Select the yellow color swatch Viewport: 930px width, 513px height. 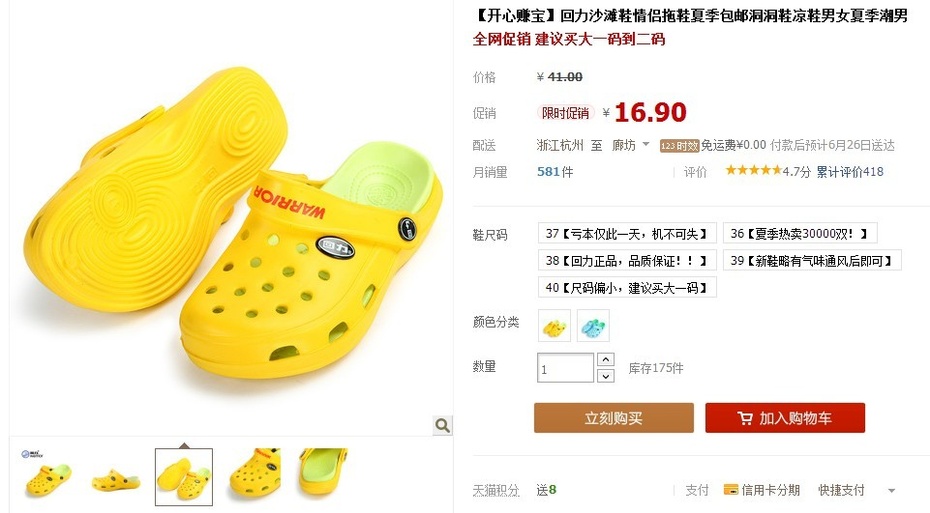coord(554,326)
